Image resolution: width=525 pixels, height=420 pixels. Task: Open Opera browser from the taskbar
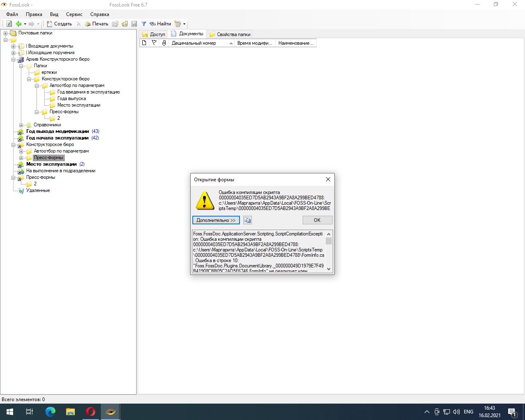[x=91, y=412]
